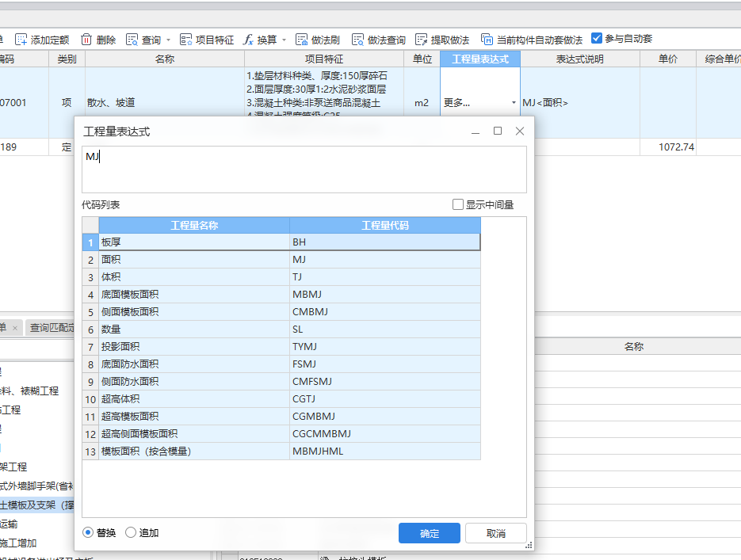The width and height of the screenshot is (741, 560).
Task: Click the 提取做法 toolbar icon
Action: point(421,40)
